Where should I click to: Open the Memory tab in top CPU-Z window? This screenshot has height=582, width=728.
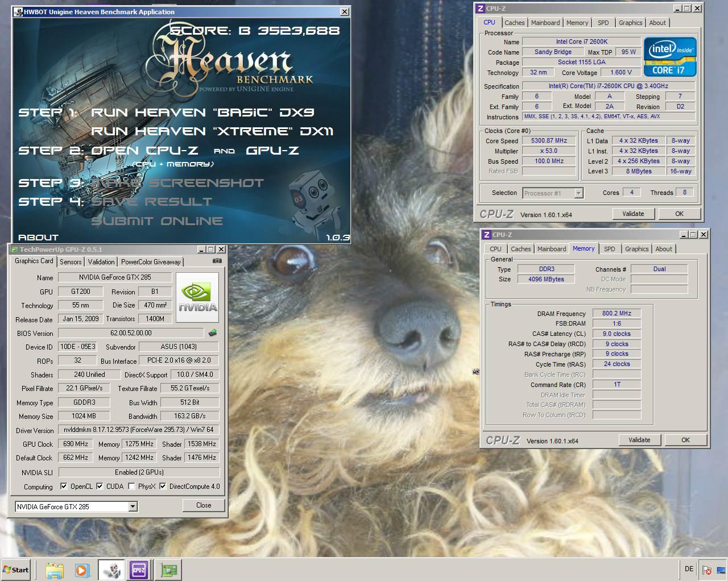point(577,23)
